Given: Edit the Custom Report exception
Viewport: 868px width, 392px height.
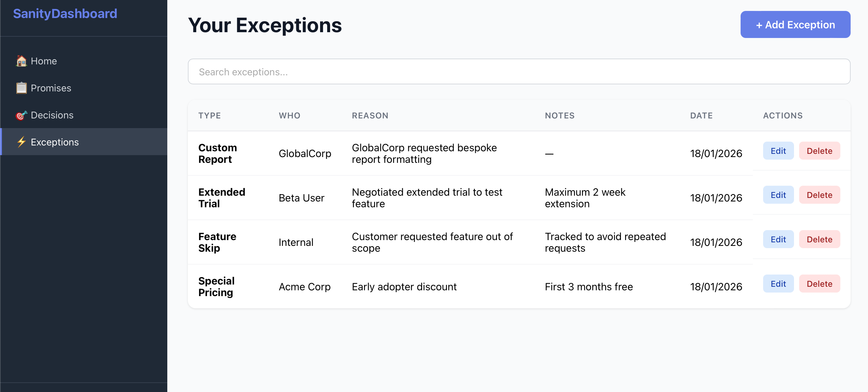Looking at the screenshot, I should (x=778, y=151).
